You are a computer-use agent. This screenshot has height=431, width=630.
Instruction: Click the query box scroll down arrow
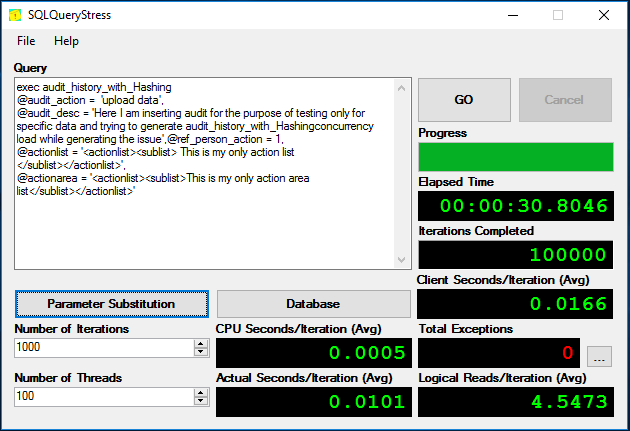pyautogui.click(x=401, y=260)
